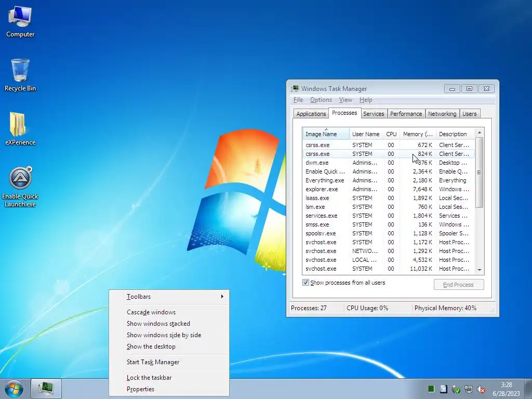This screenshot has height=399, width=532.
Task: Sort by the User Name column header
Action: pos(366,134)
